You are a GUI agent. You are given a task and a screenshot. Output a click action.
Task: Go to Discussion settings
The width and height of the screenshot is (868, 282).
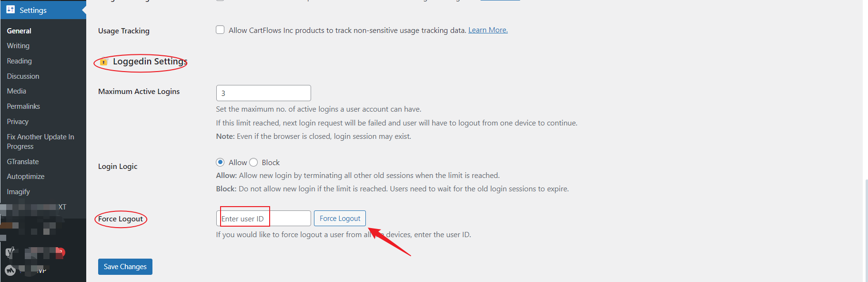23,76
